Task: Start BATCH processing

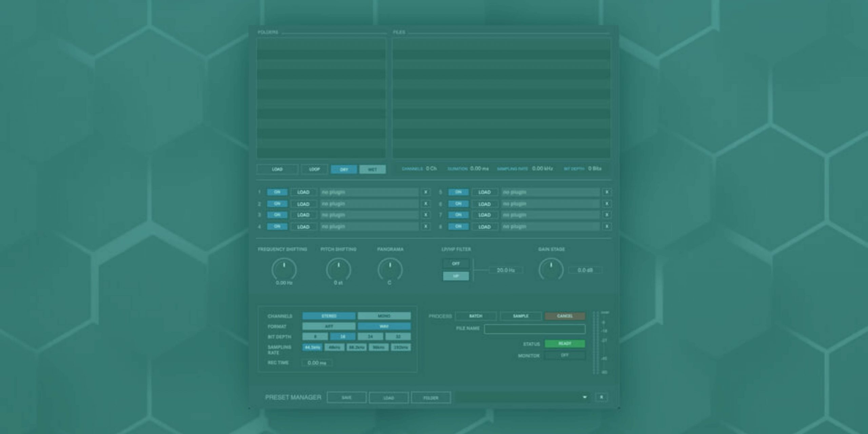Action: pyautogui.click(x=476, y=316)
